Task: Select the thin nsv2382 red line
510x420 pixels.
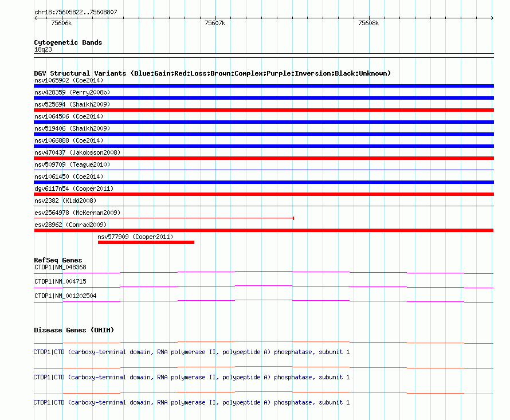Action: 264,206
